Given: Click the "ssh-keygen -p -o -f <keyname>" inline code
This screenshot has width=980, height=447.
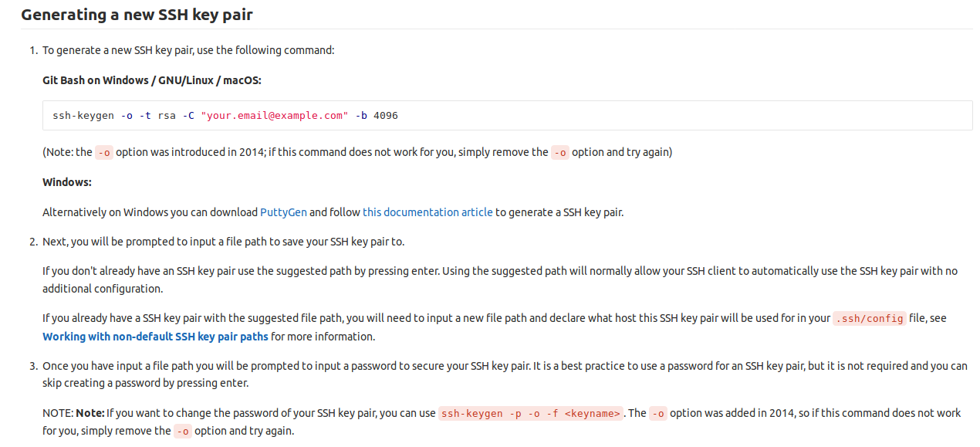Looking at the screenshot, I should point(531,414).
